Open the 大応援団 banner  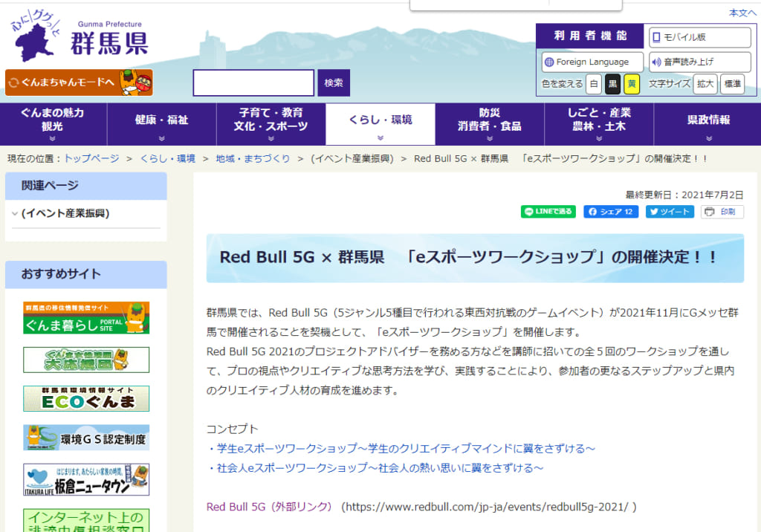click(x=86, y=360)
